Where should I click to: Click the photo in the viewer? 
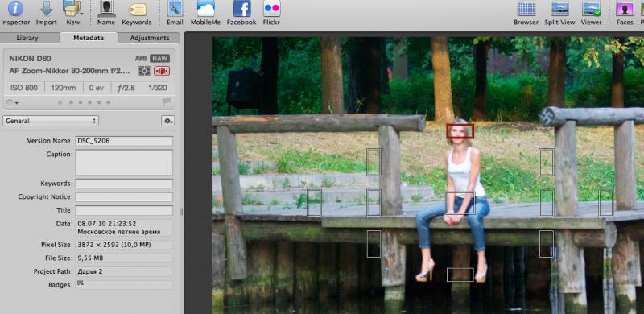coord(427,176)
